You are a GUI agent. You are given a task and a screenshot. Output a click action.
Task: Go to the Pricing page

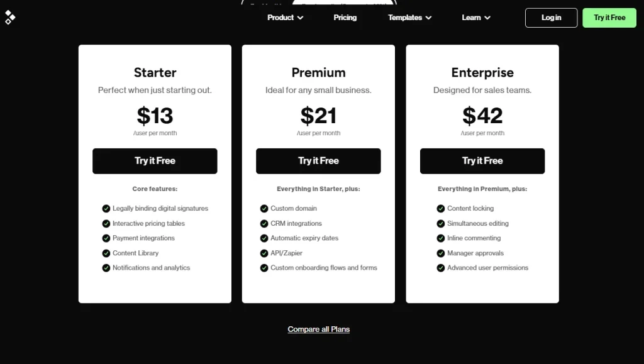345,18
